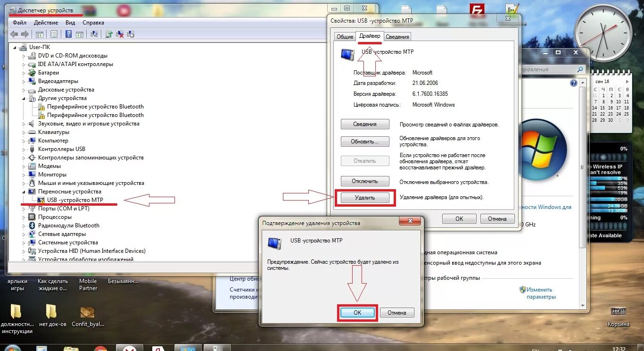
Task: Confirm removal with OK in confirmation dialog
Action: 357,312
